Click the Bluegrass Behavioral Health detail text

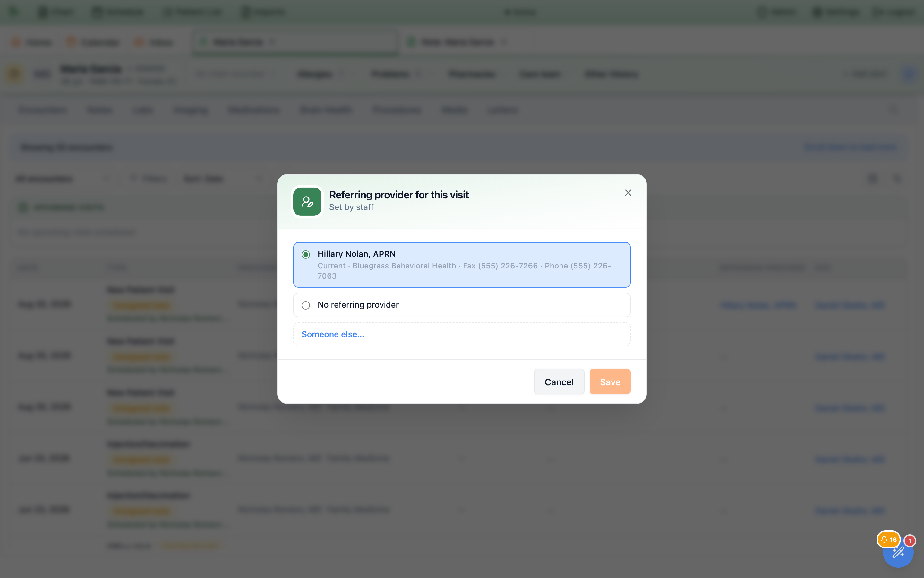(404, 266)
